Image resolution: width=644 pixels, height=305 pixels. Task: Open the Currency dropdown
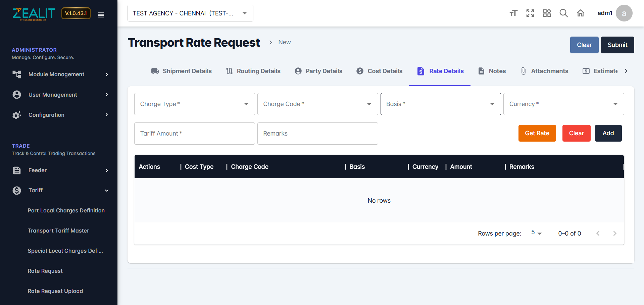(x=563, y=104)
